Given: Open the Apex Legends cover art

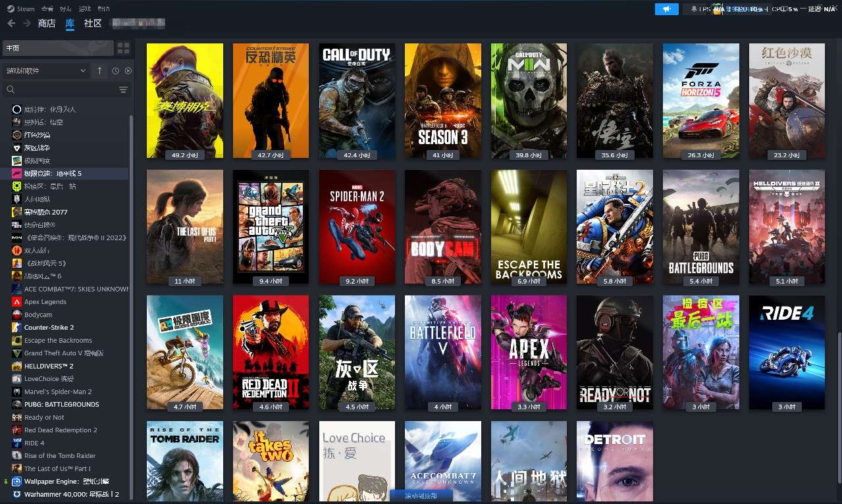Looking at the screenshot, I should point(529,353).
